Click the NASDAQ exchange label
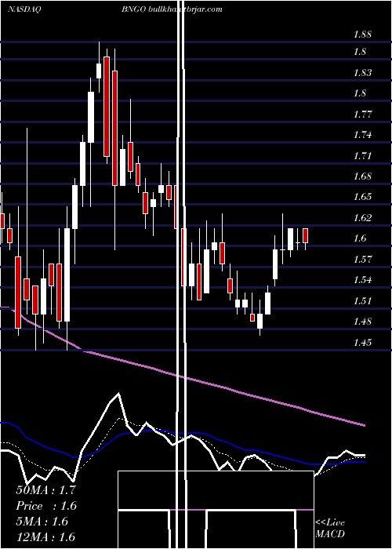The width and height of the screenshot is (392, 549). (x=24, y=9)
